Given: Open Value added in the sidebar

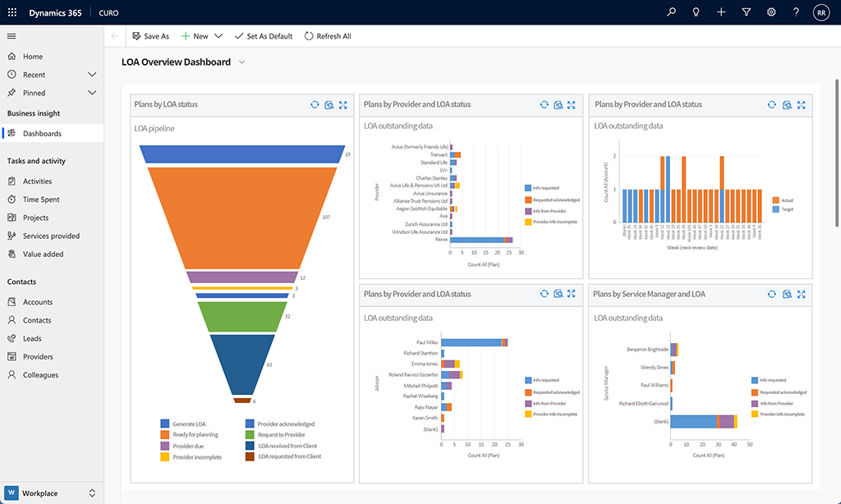Looking at the screenshot, I should point(52,254).
